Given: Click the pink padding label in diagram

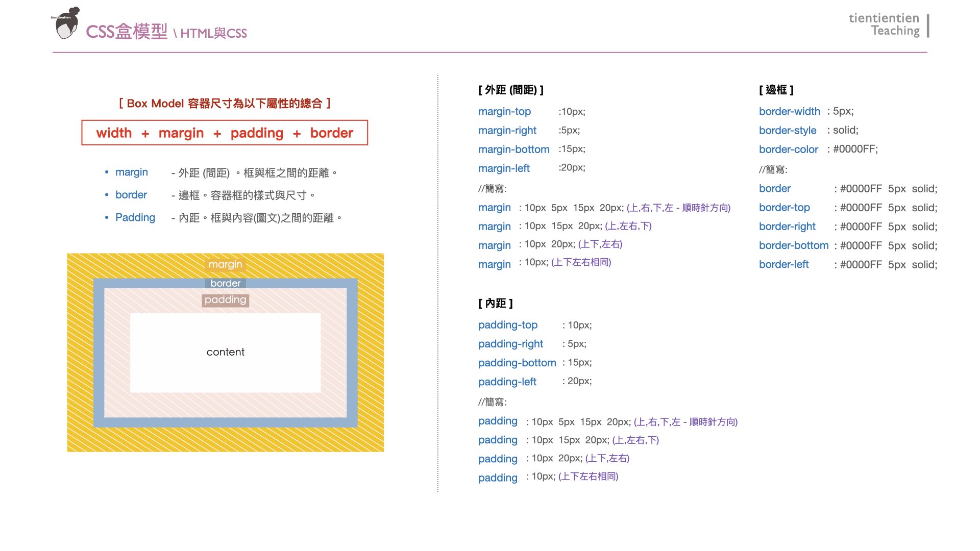Looking at the screenshot, I should click(225, 300).
